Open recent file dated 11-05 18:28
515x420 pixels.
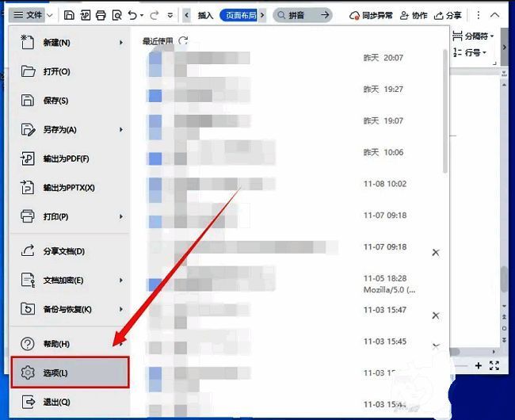(x=276, y=282)
